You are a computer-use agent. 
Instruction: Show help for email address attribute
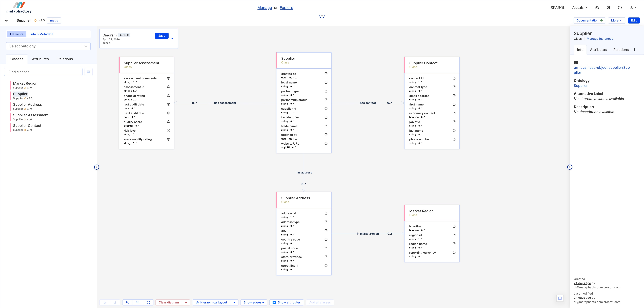pyautogui.click(x=454, y=96)
